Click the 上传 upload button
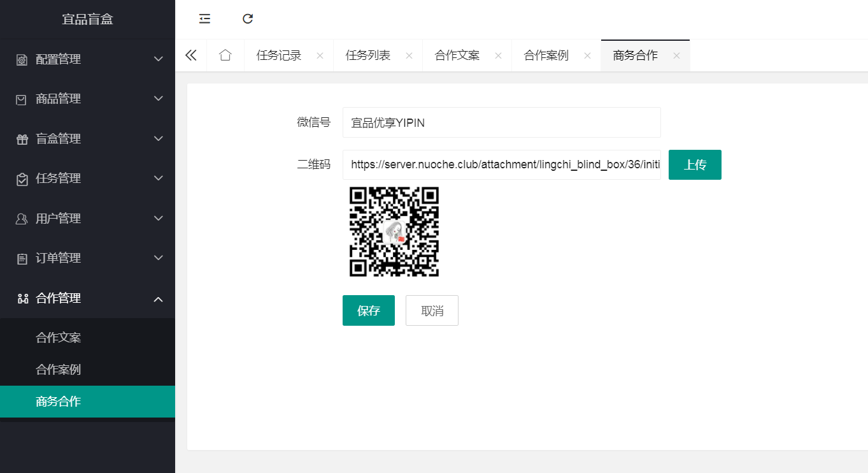868x473 pixels. (695, 165)
